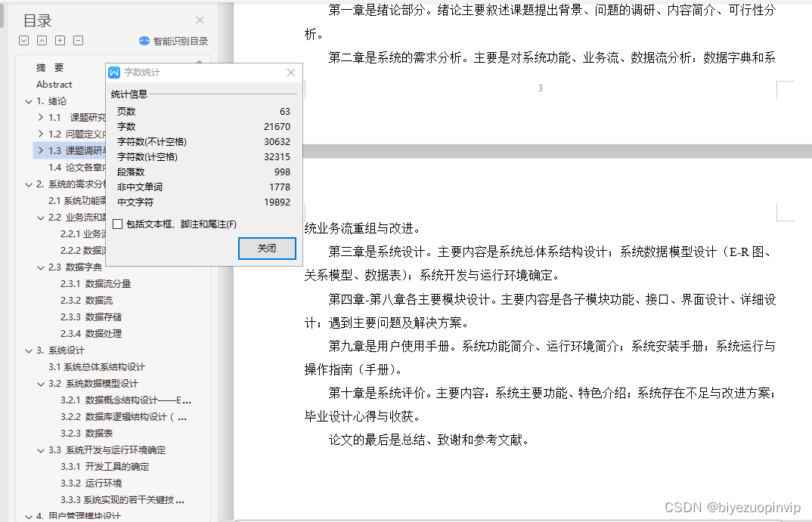Jump to 2.3.2 数据流
This screenshot has height=522, width=812.
tap(86, 300)
